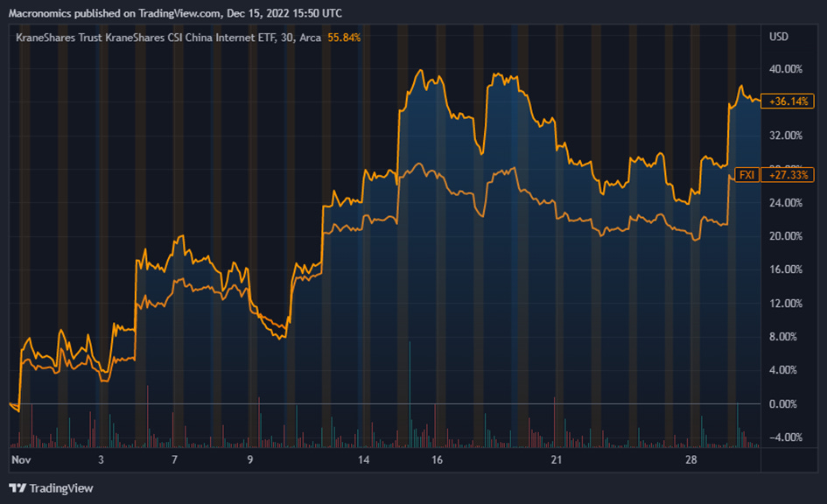Click the date label 28
This screenshot has width=827, height=504.
[x=691, y=459]
